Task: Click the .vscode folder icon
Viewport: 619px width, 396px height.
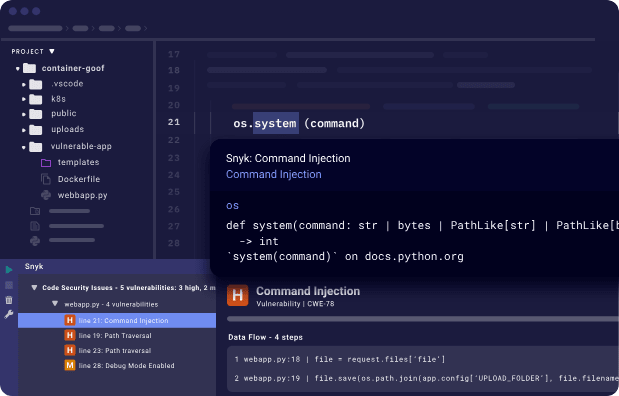Action: 36,84
